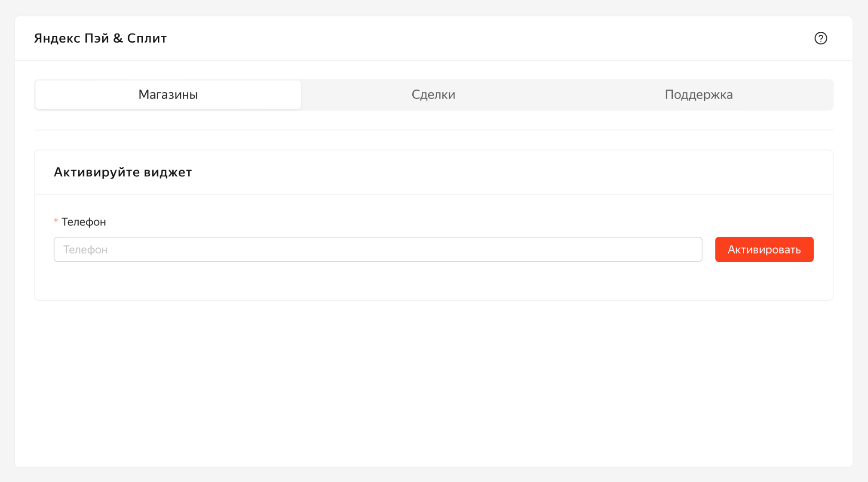Click the word виджет in the card heading
Image resolution: width=868 pixels, height=482 pixels.
[x=168, y=172]
